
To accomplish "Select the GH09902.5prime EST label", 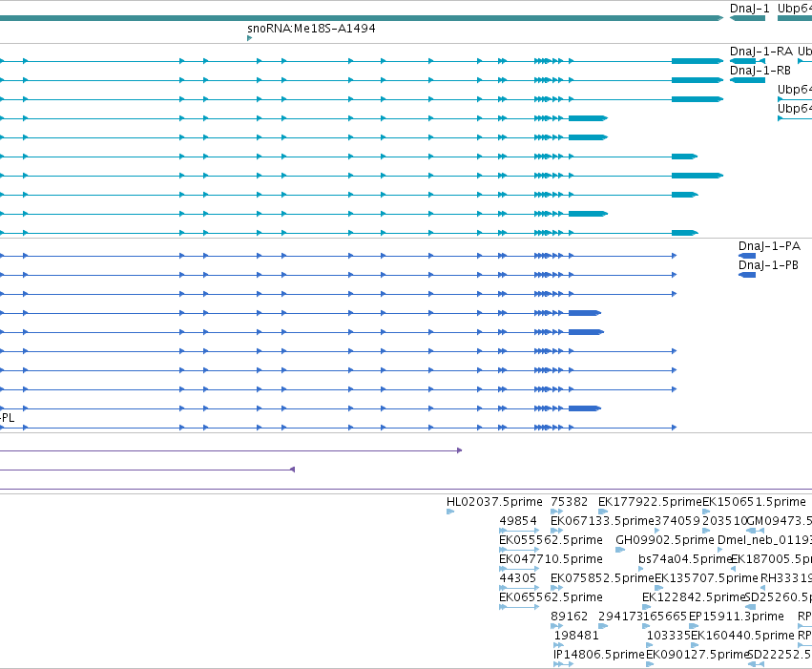I will 665,540.
